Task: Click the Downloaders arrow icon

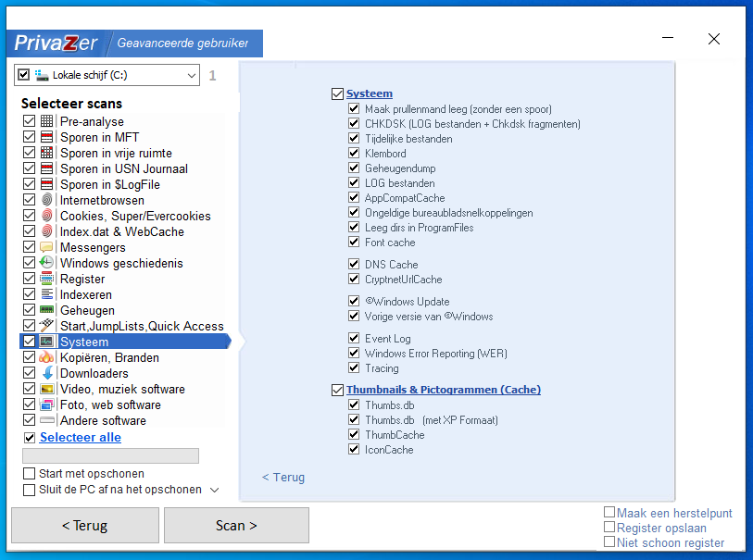Action: tap(47, 373)
